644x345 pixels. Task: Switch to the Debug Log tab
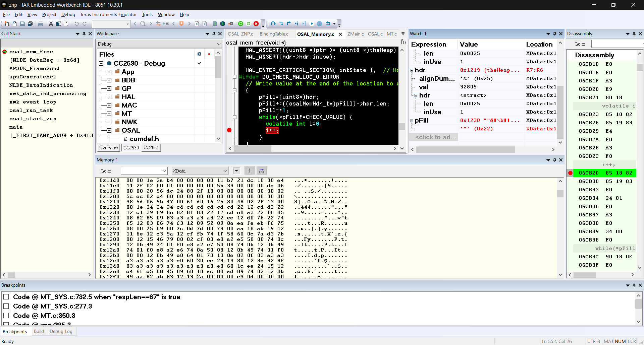pos(61,331)
